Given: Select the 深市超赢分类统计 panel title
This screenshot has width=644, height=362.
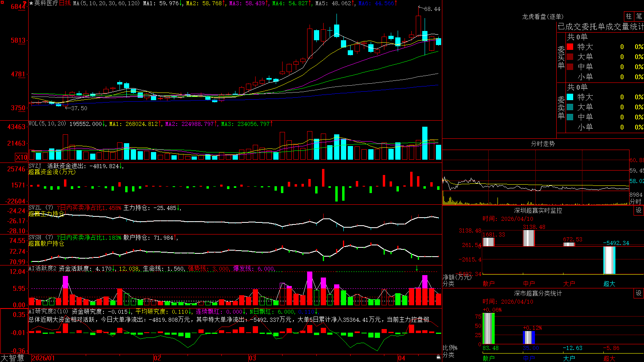Looking at the screenshot, I should coord(538,293).
